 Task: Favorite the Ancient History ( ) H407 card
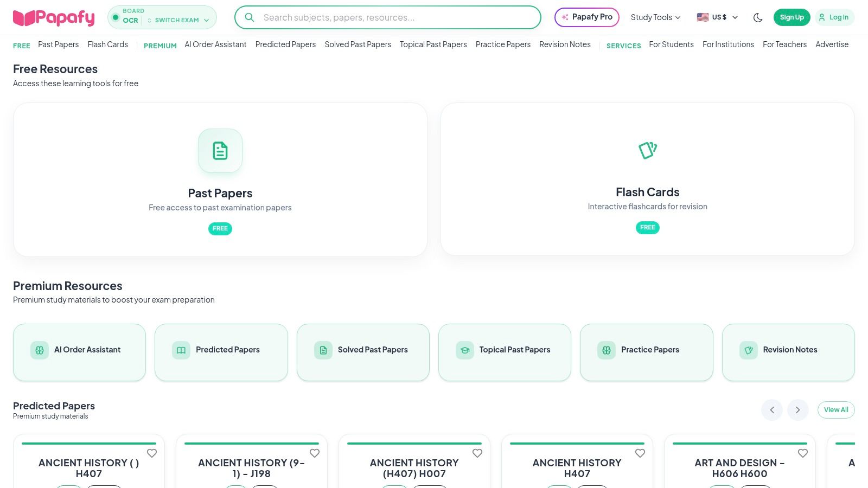(152, 453)
